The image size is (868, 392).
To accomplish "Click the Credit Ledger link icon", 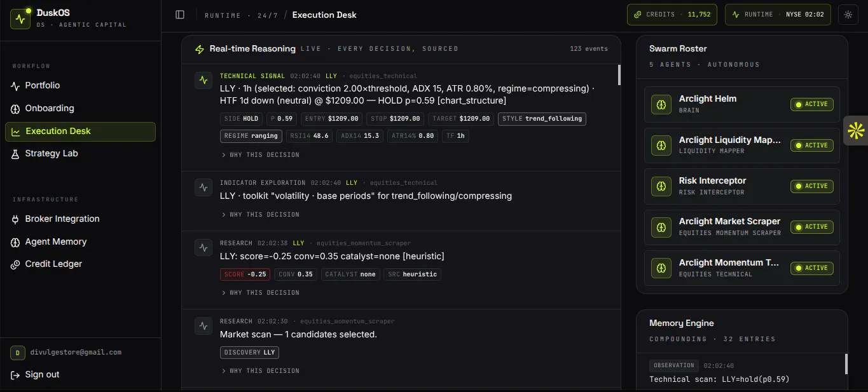I will coord(16,264).
